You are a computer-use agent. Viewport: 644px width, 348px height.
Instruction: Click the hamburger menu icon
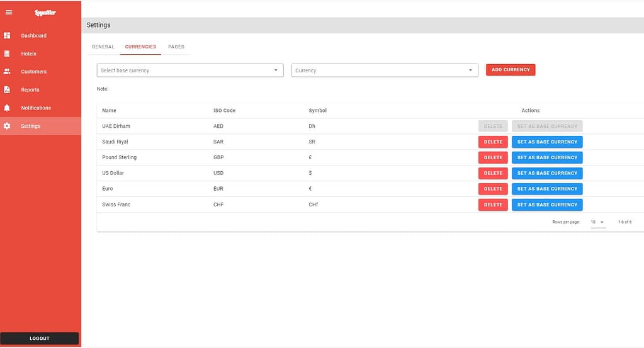tap(9, 13)
